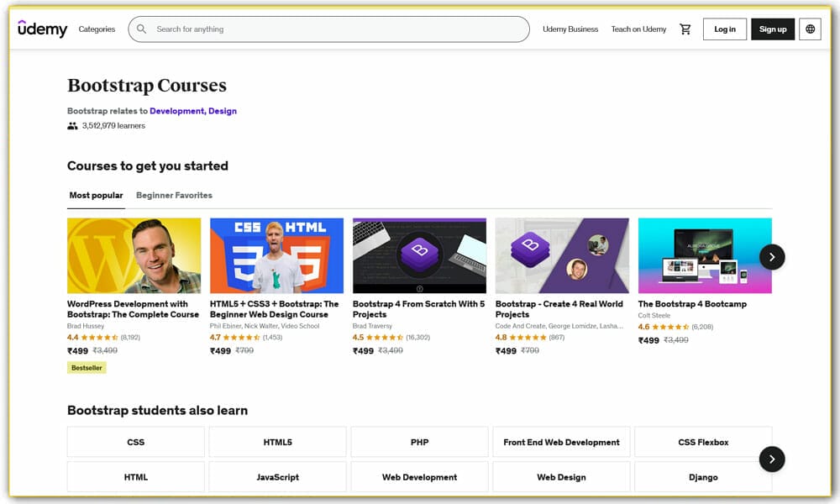
Task: Open the Bootstrap 4 Bootcamp course thumbnail
Action: (x=705, y=255)
